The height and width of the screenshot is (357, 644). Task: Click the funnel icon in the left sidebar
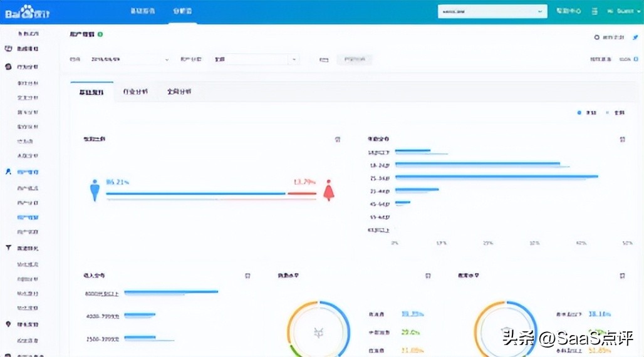coord(8,248)
